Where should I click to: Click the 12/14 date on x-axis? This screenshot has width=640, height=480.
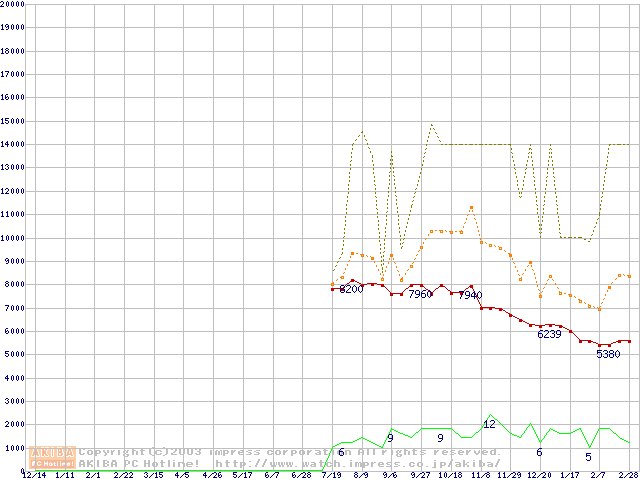[34, 475]
